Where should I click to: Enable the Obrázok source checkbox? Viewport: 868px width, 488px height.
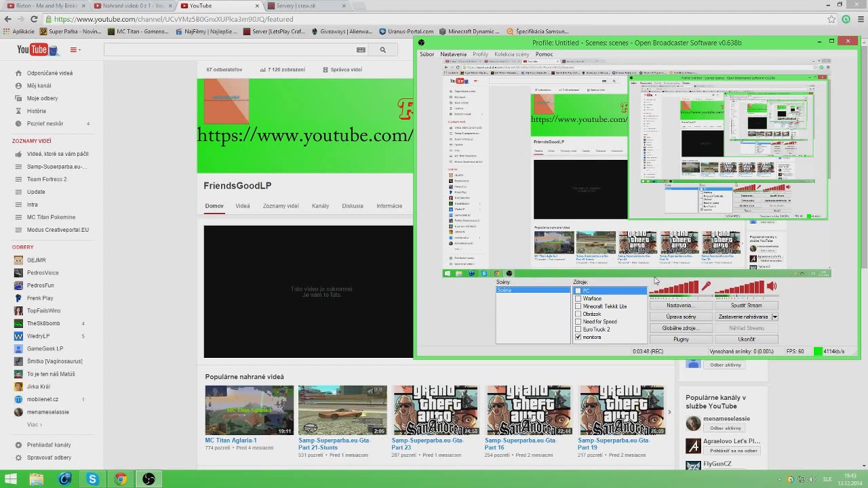(578, 314)
